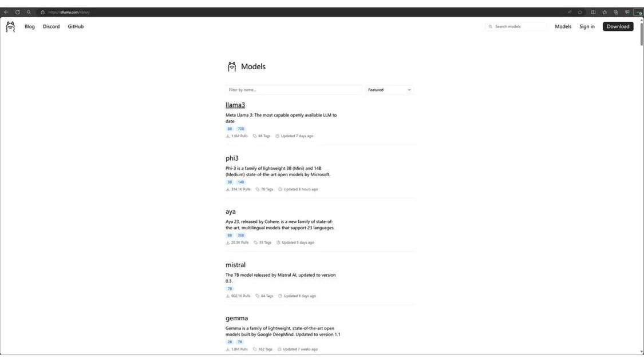Image resolution: width=644 pixels, height=362 pixels.
Task: Click the tag icon next to 68 Tags
Action: pyautogui.click(x=255, y=136)
